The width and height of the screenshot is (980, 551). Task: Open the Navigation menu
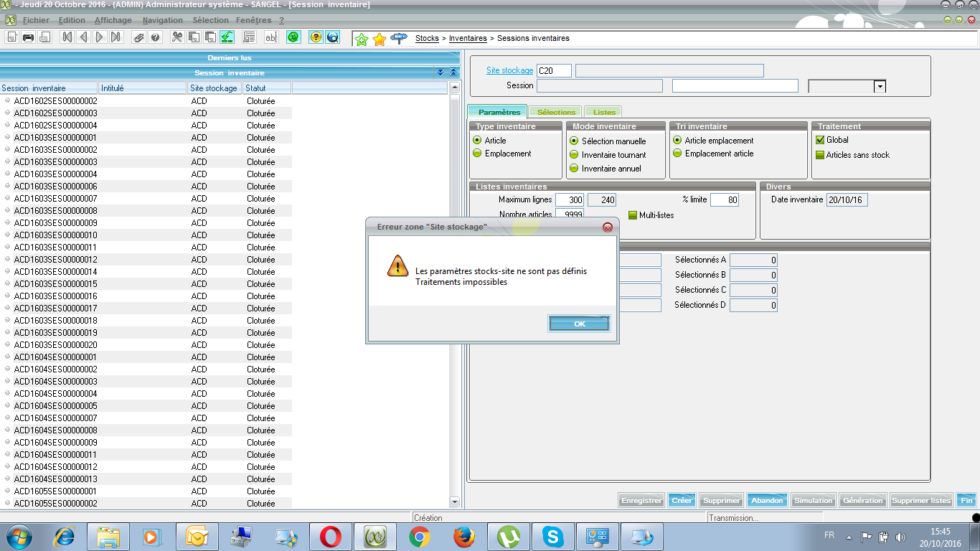click(163, 20)
